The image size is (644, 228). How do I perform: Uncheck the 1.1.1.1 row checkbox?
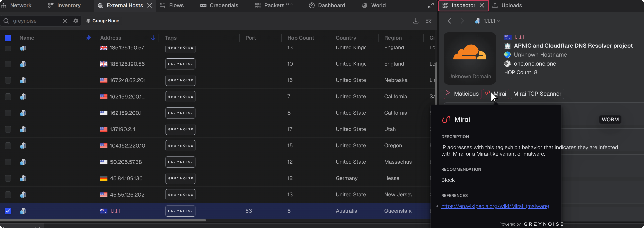tap(8, 211)
